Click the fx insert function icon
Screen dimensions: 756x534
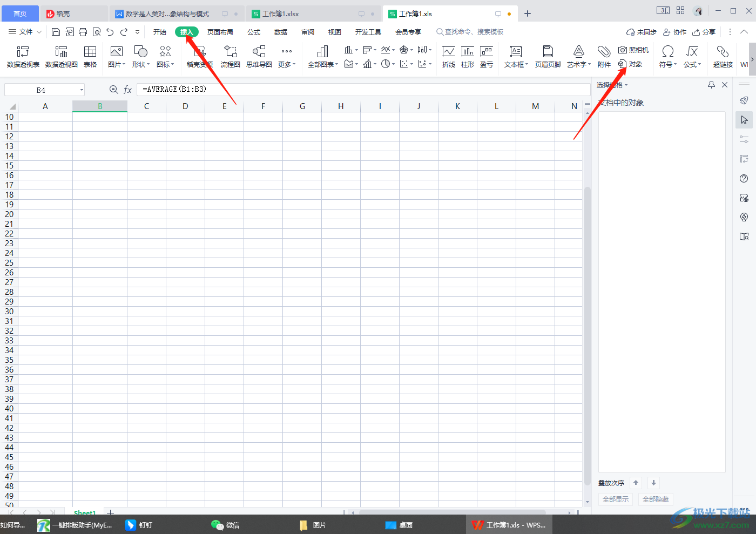tap(128, 90)
